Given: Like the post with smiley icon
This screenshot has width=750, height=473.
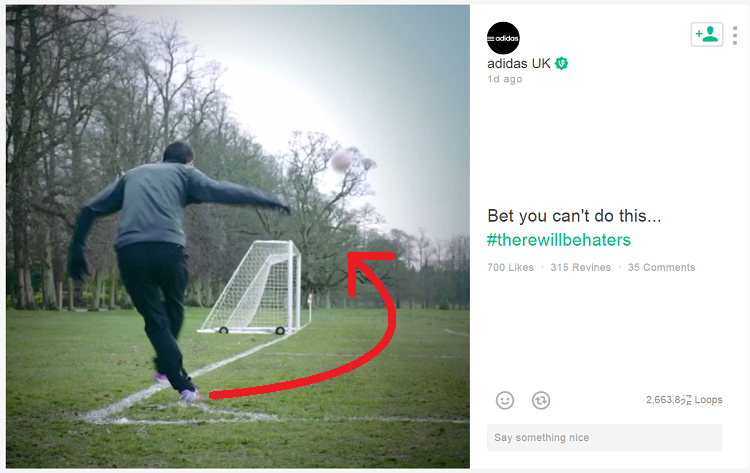Looking at the screenshot, I should 505,400.
